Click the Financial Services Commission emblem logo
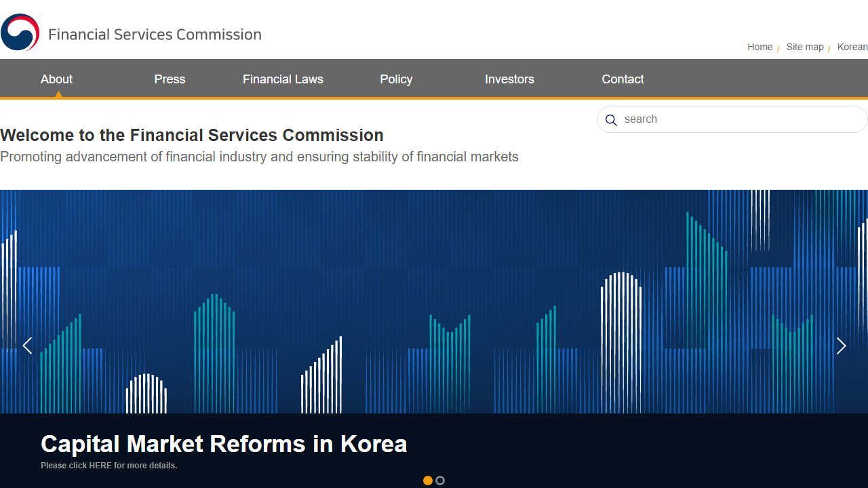This screenshot has height=488, width=868. [x=20, y=33]
